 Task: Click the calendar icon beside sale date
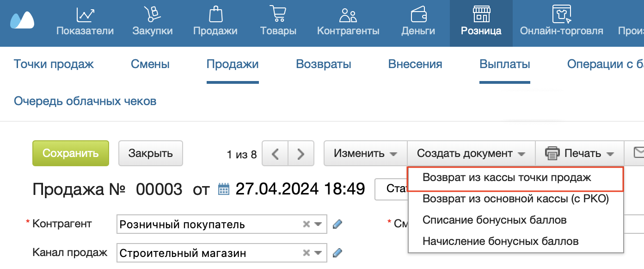coord(224,189)
